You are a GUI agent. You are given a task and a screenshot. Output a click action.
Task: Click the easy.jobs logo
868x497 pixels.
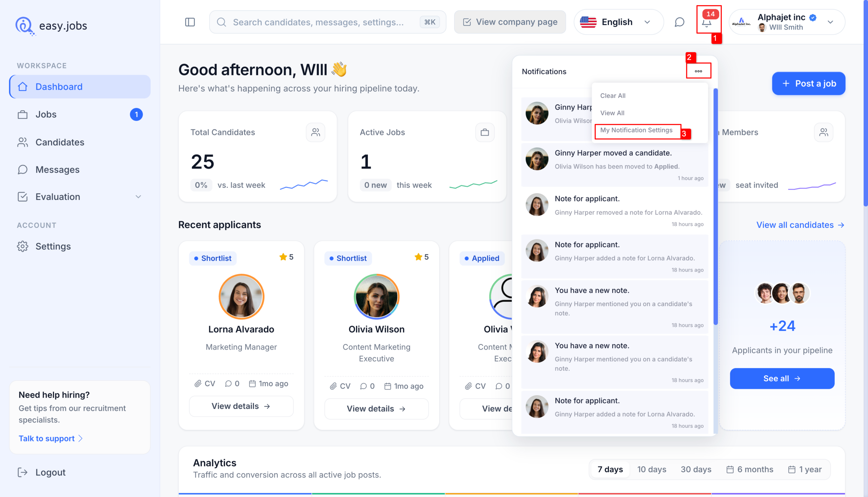click(51, 26)
